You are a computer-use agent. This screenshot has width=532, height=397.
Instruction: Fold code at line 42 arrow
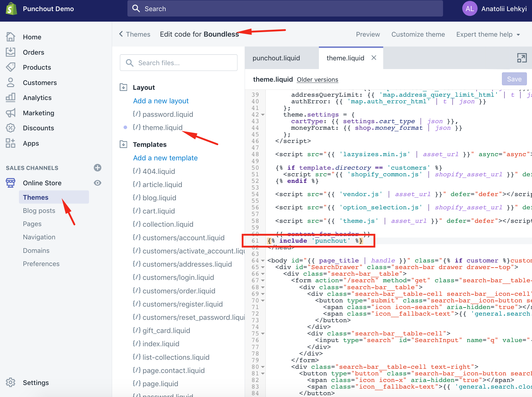263,115
